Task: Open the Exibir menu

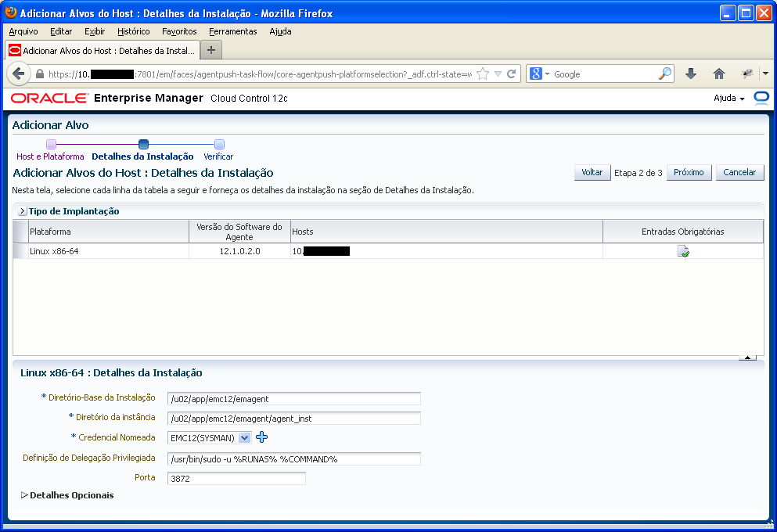Action: point(95,31)
